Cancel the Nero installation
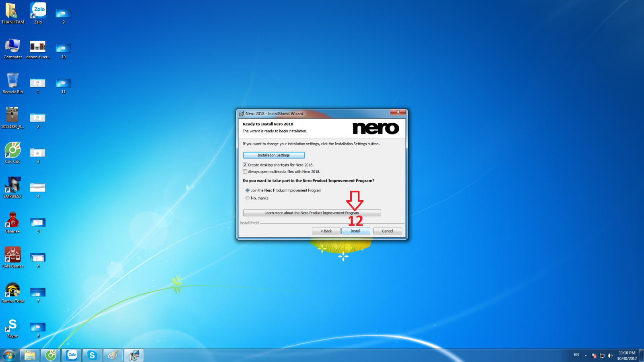Image resolution: width=644 pixels, height=362 pixels. point(387,231)
